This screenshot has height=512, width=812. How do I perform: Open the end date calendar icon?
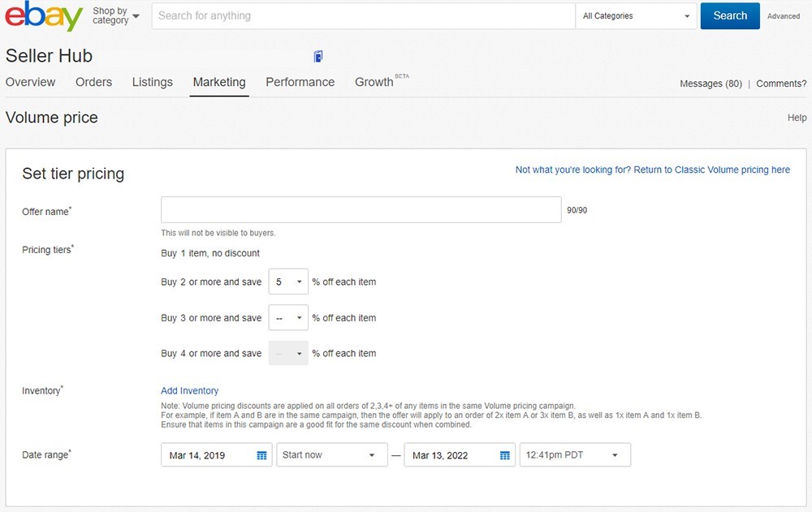point(504,455)
